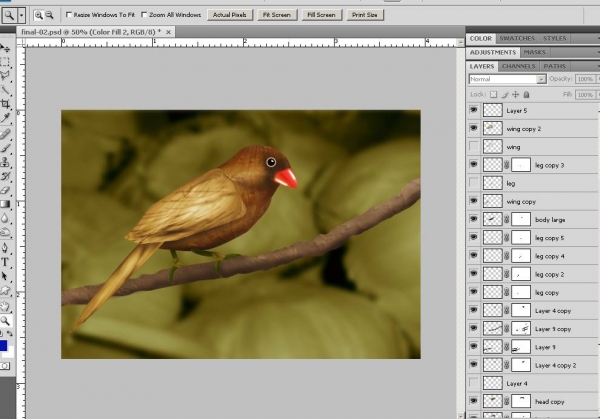
Task: Click Lock position icon
Action: [515, 95]
